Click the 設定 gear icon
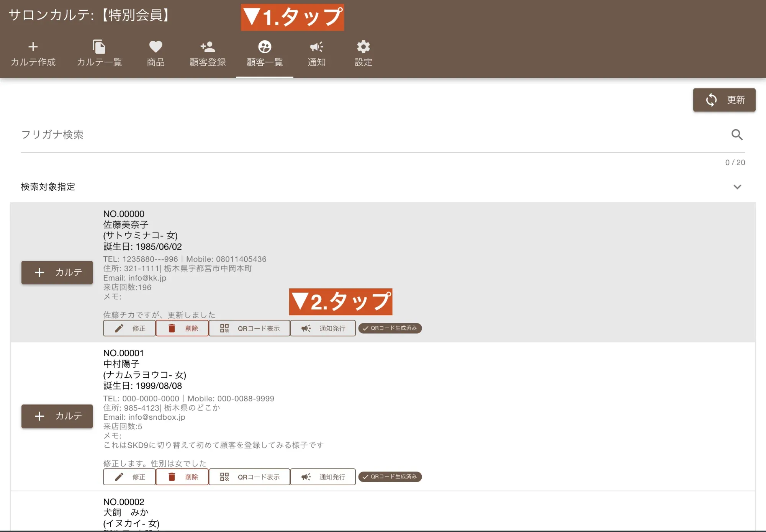The width and height of the screenshot is (766, 532). tap(363, 47)
